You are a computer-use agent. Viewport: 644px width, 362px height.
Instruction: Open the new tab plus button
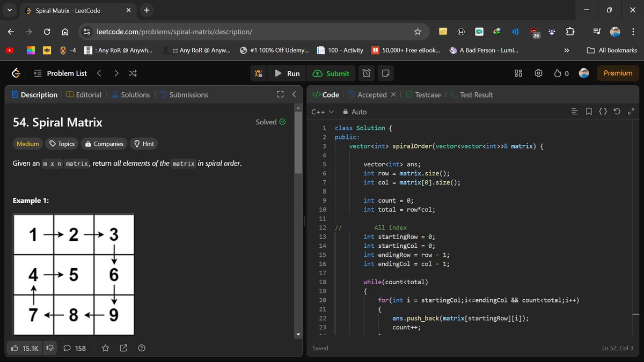pos(147,10)
